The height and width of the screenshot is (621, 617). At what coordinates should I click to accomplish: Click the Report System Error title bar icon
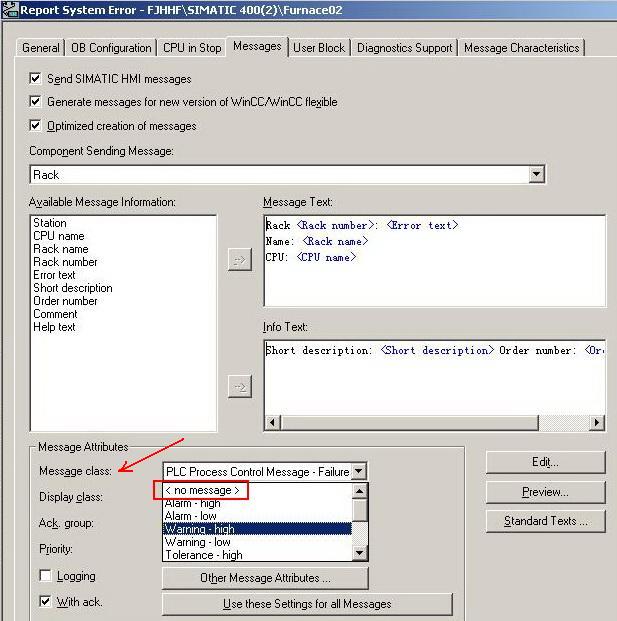point(10,10)
